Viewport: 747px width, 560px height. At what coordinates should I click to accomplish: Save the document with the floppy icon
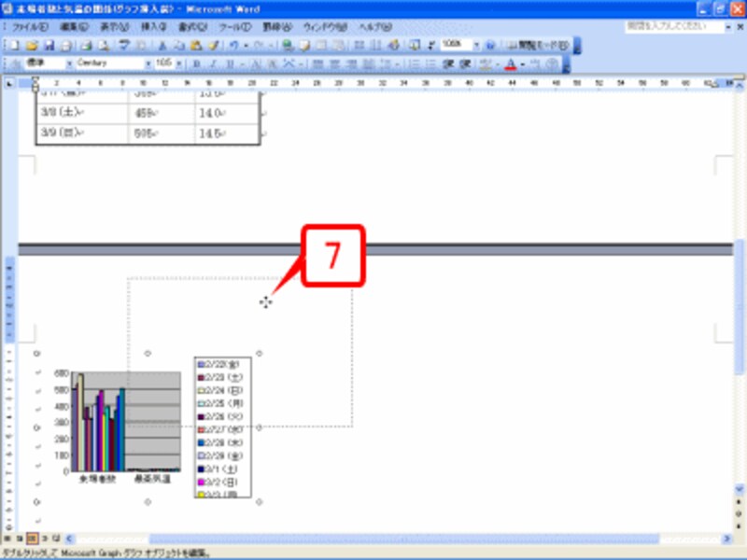[x=49, y=45]
